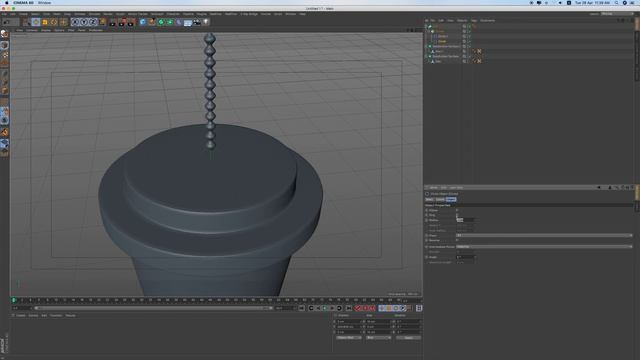
Task: Open the Apple menu
Action: pyautogui.click(x=7, y=3)
